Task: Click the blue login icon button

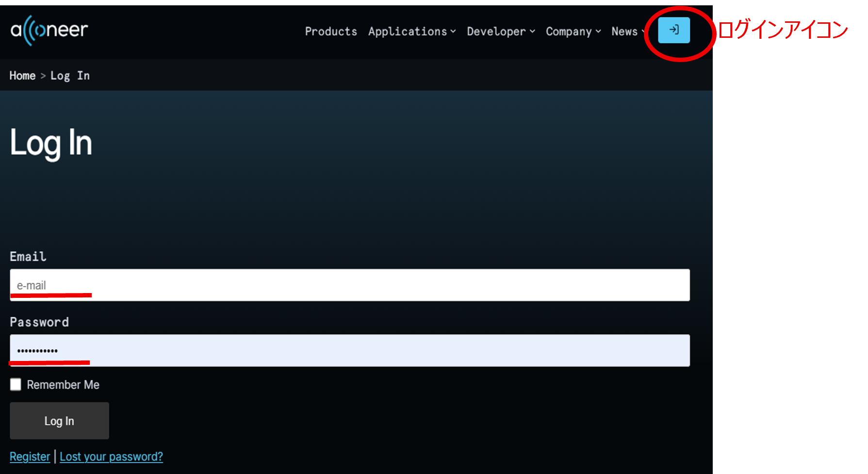Action: (673, 30)
